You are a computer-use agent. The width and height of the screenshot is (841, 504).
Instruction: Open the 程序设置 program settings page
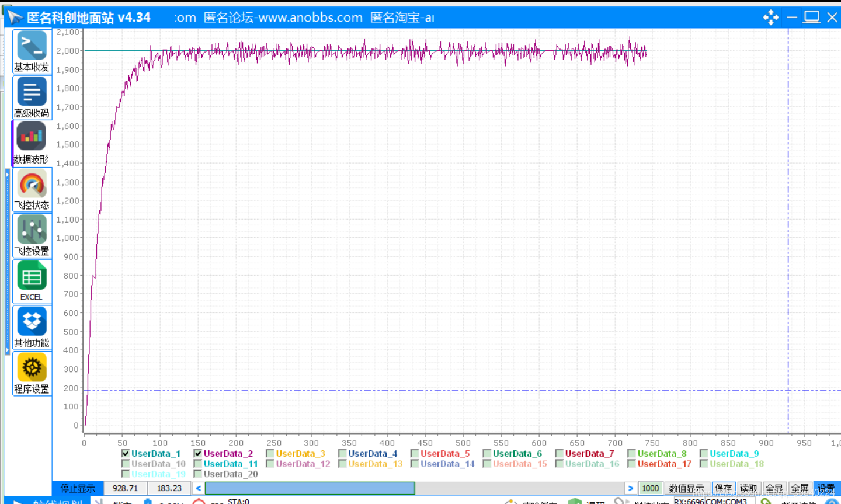click(32, 374)
